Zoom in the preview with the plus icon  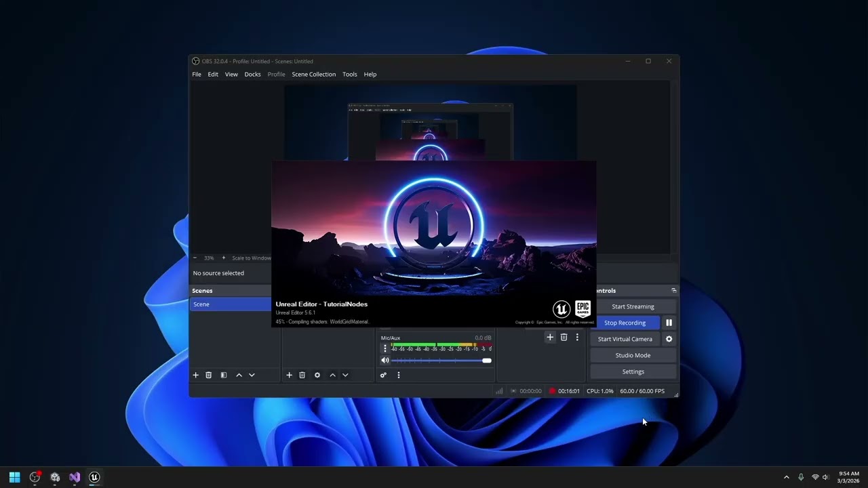click(223, 258)
